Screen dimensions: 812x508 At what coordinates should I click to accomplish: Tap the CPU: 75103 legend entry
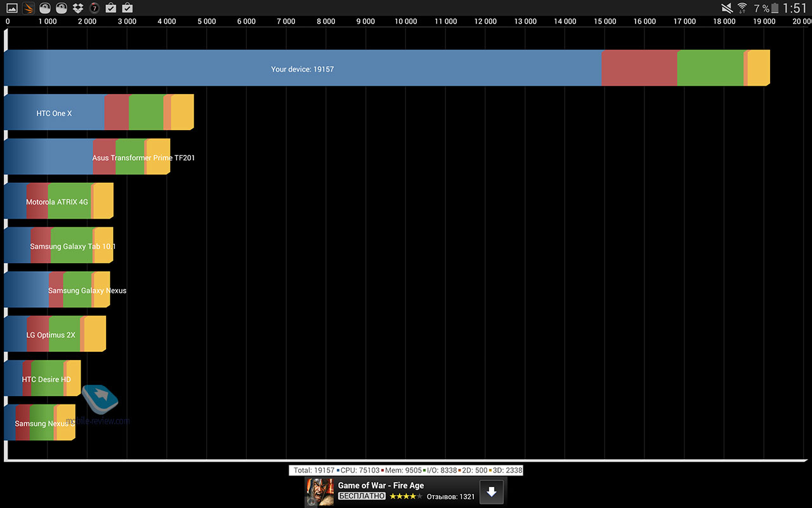click(x=360, y=471)
